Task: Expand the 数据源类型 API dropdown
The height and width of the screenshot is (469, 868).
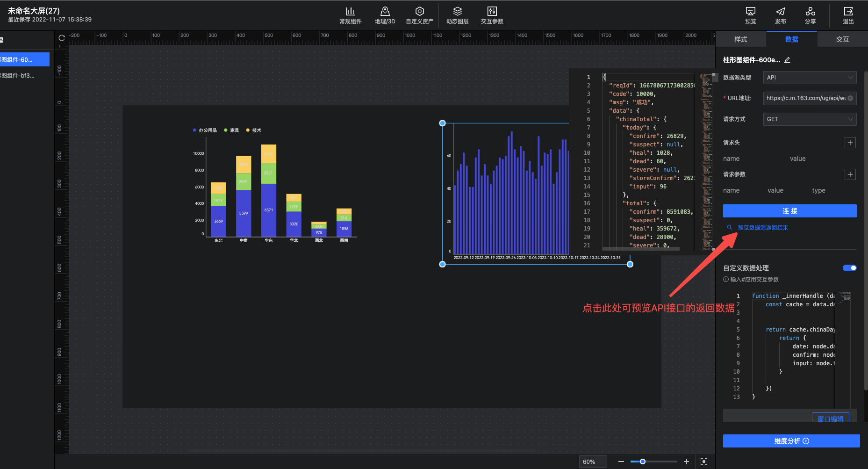Action: 810,78
